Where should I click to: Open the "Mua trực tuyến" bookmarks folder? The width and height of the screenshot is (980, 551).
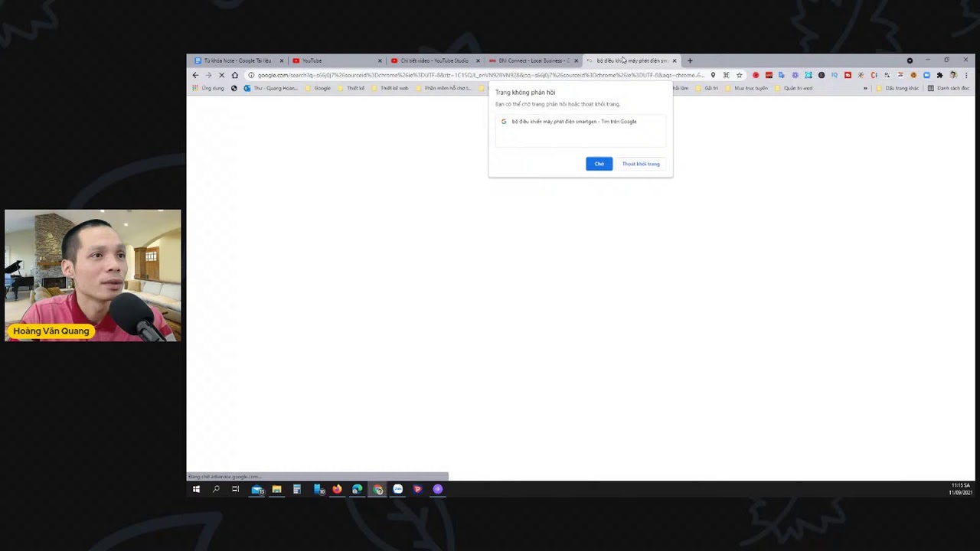[x=746, y=88]
